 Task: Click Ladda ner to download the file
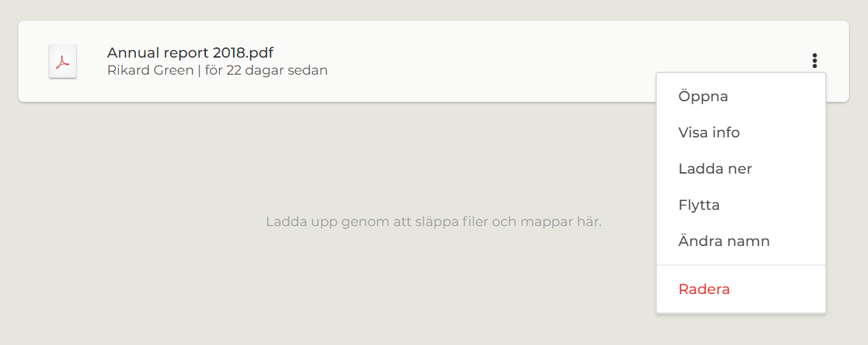coord(714,168)
